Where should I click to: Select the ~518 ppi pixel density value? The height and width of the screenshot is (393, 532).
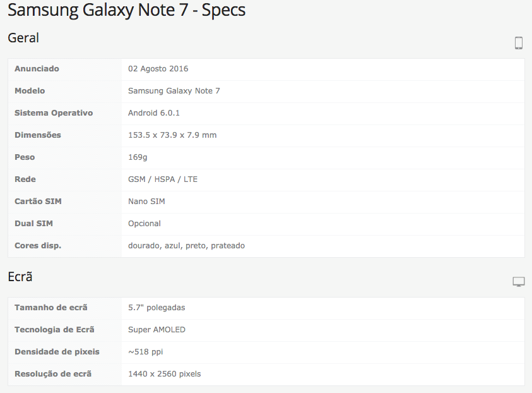145,352
